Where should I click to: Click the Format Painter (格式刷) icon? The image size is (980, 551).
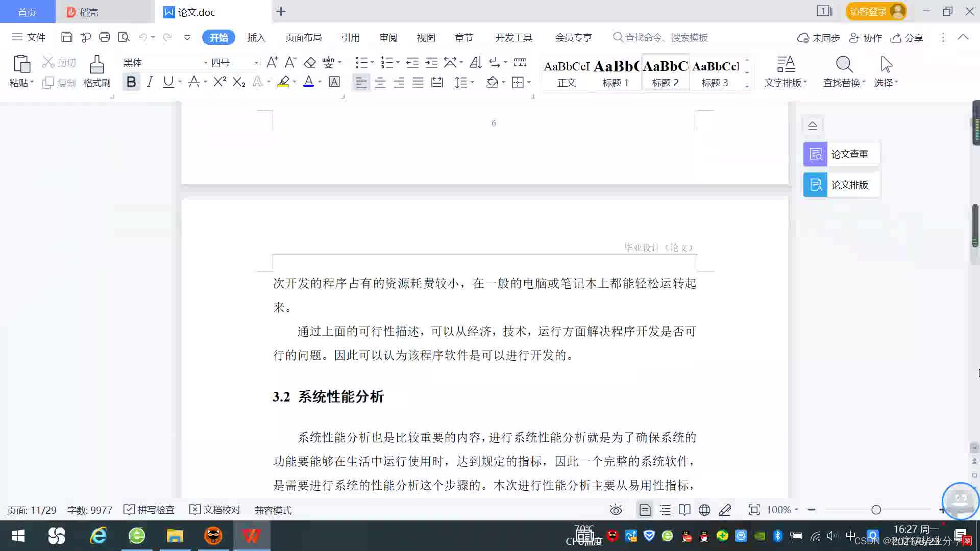point(96,71)
